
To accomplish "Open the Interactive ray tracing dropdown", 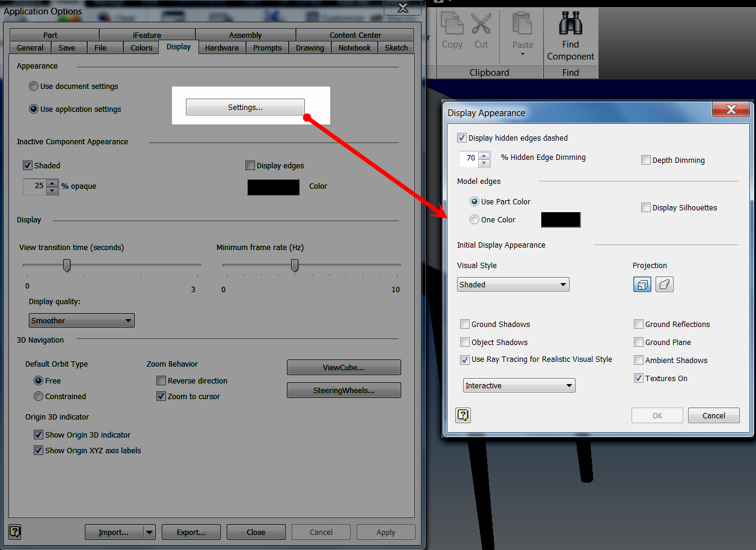I will coord(518,385).
